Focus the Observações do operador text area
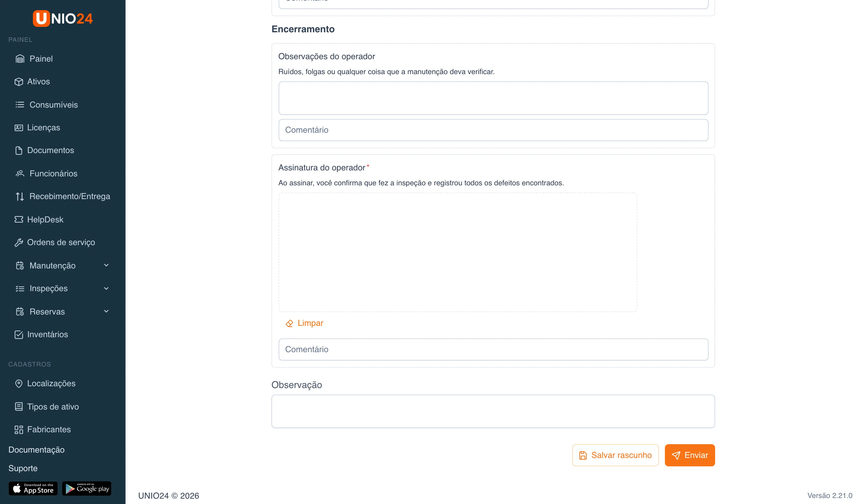Screen dimensions: 861x504 coord(493,98)
